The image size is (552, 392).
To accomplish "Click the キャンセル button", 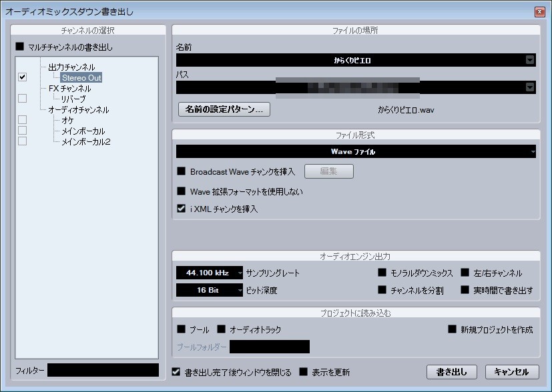I will pos(512,372).
